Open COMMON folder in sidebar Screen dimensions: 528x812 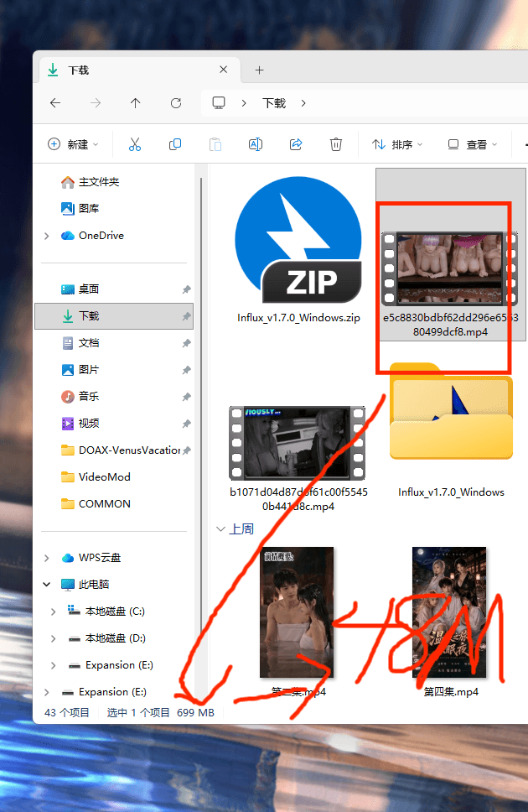[104, 504]
